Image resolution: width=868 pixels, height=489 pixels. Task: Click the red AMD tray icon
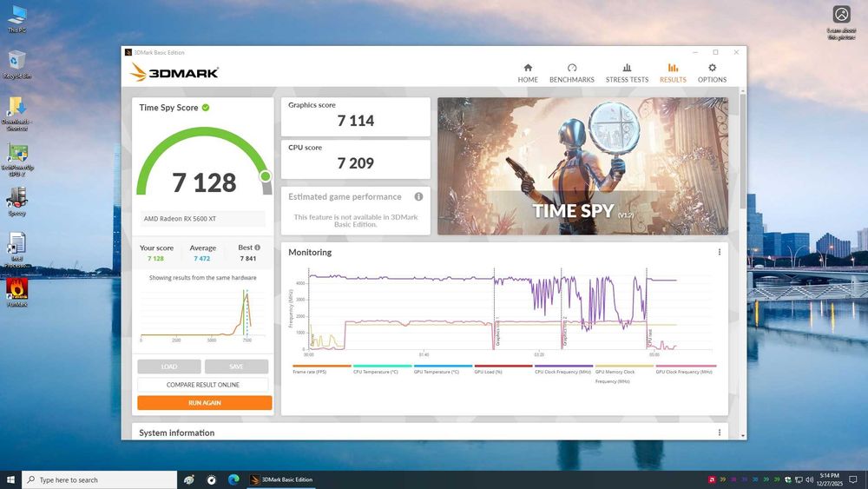(x=712, y=479)
